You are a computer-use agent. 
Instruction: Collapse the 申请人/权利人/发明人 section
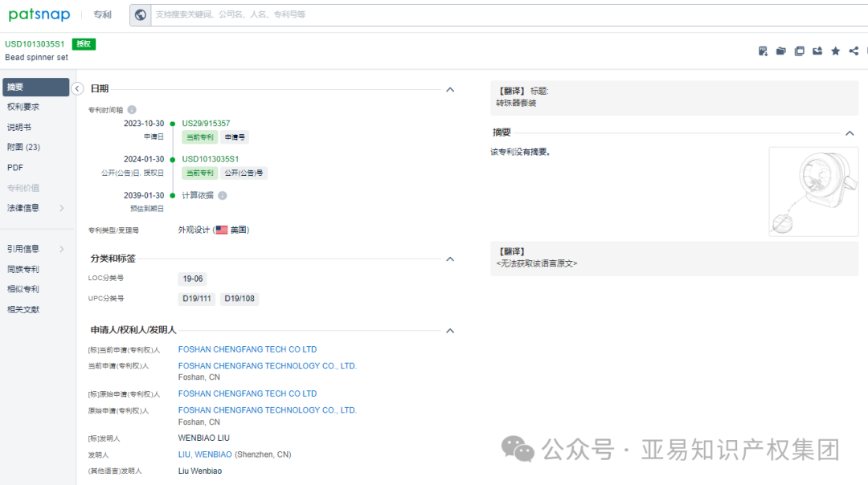point(450,331)
